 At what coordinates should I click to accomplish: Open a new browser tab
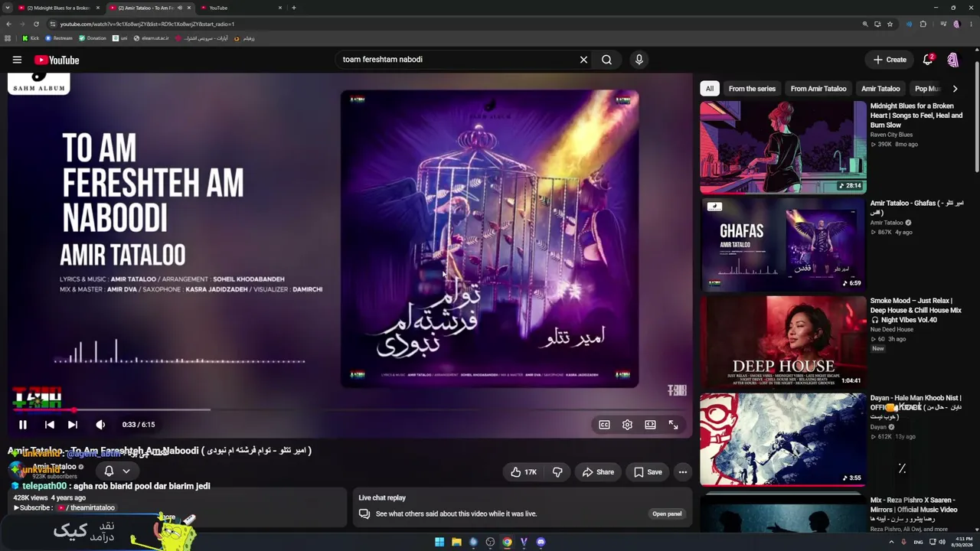coord(293,8)
